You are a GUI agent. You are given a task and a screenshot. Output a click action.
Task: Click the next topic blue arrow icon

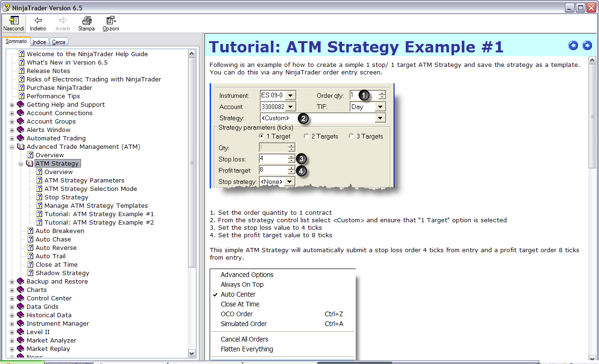click(x=587, y=45)
